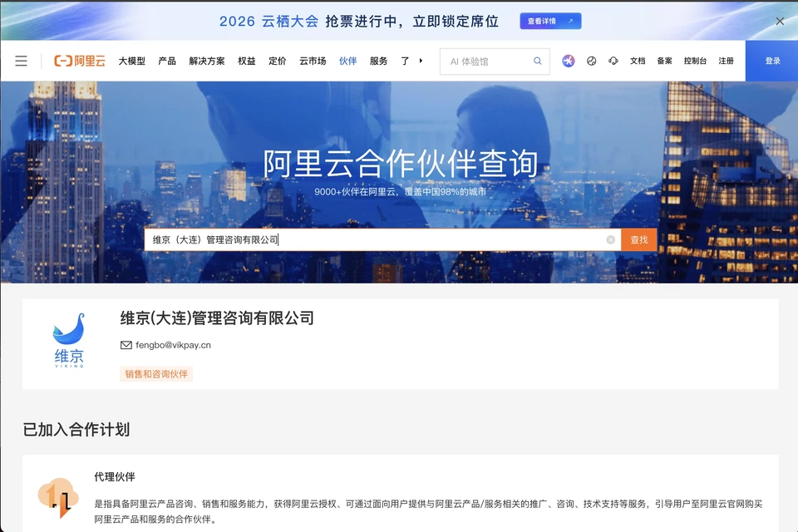Viewport: 798px width, 532px height.
Task: Open the 控制台 link
Action: tap(695, 61)
